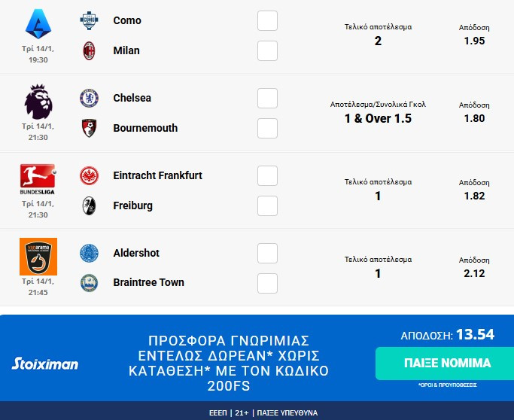Click the Freiburg club crest
The height and width of the screenshot is (420, 514).
click(x=90, y=205)
